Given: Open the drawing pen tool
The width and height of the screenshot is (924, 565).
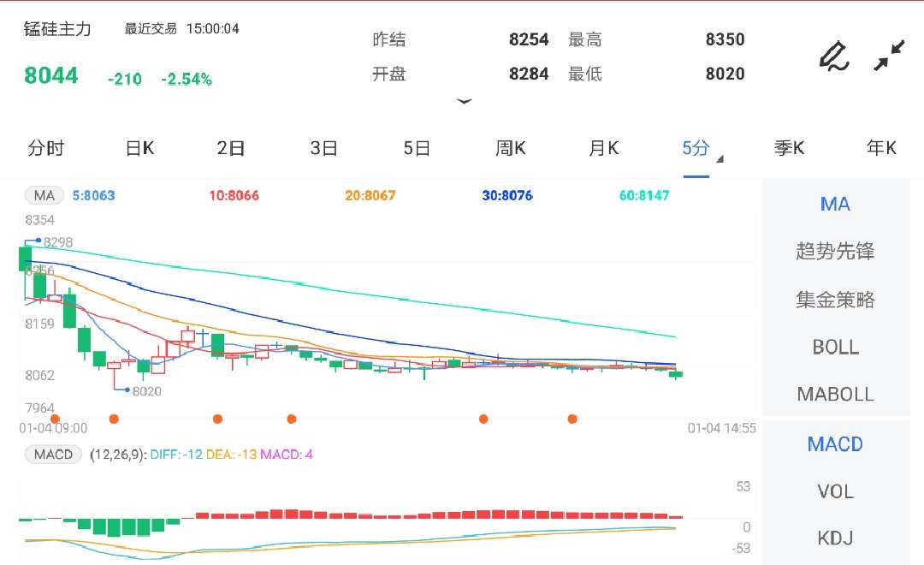Looking at the screenshot, I should point(834,56).
